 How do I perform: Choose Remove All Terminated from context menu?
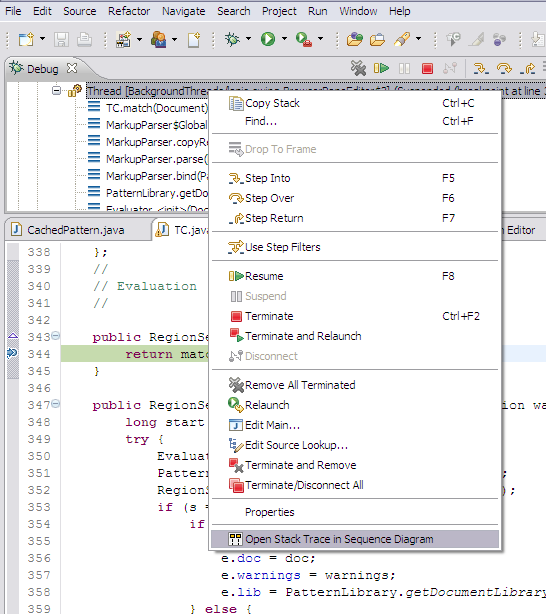pos(355,385)
